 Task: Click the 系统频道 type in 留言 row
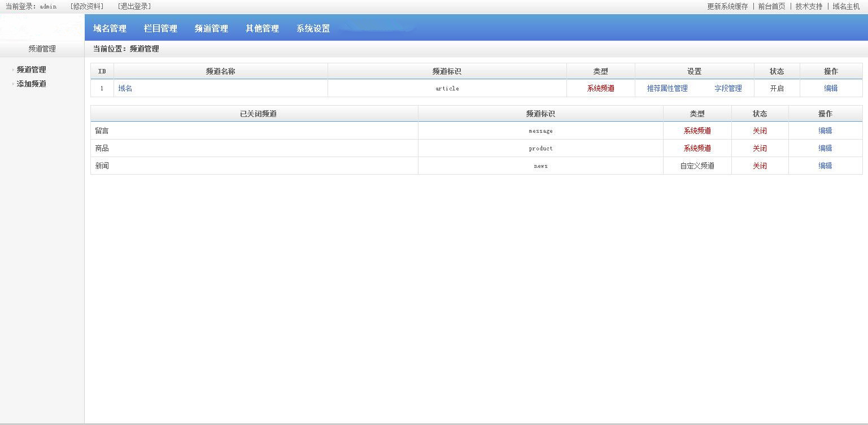tap(697, 131)
